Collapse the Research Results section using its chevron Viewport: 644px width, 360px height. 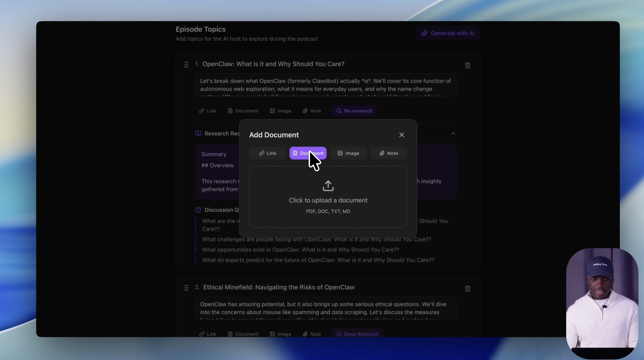coord(453,134)
